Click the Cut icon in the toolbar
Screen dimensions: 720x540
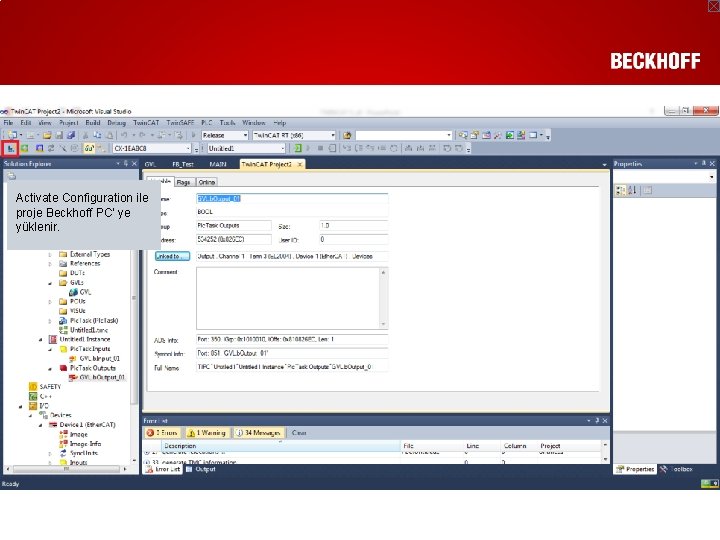point(85,135)
